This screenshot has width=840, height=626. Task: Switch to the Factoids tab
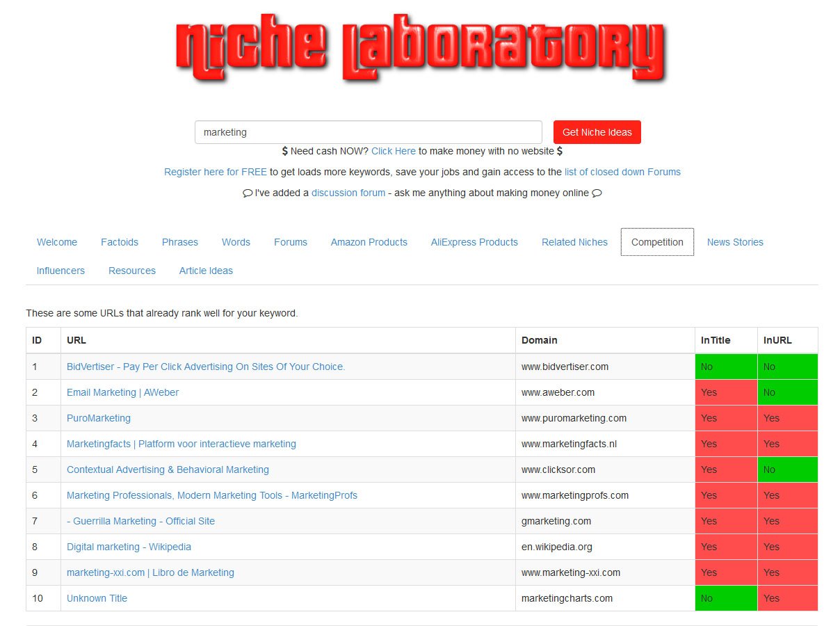120,242
